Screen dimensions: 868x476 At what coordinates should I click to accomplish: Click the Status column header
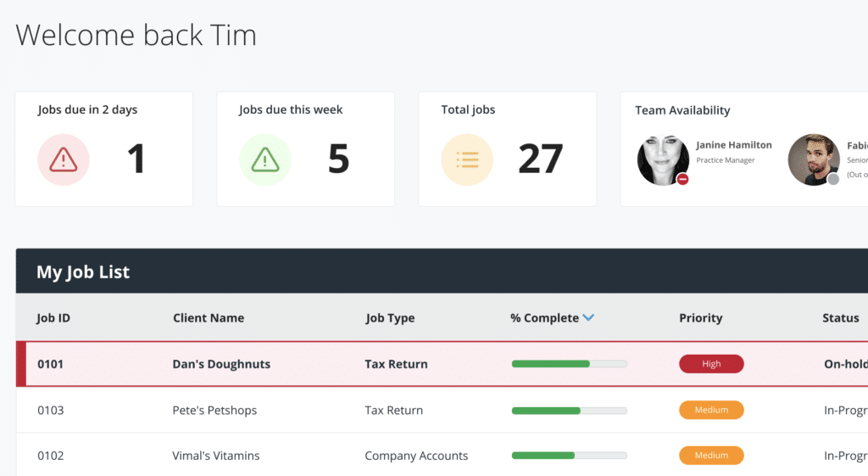[840, 318]
